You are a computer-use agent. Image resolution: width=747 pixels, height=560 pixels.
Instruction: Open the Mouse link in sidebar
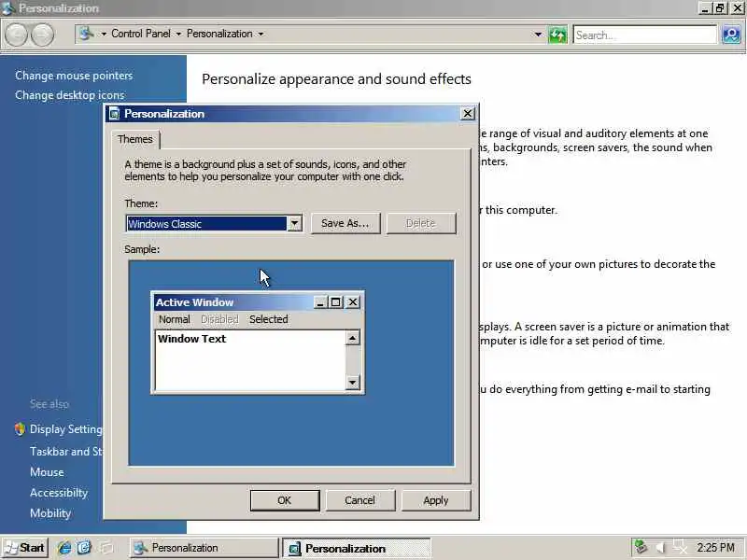click(47, 472)
